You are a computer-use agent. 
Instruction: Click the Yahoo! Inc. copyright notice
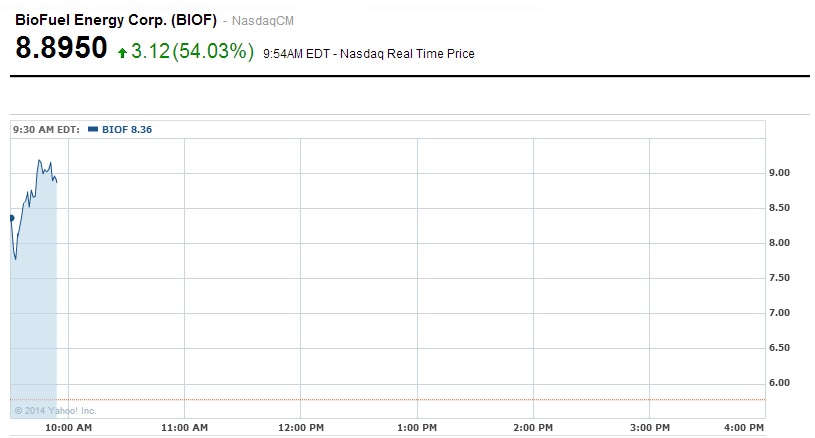55,410
